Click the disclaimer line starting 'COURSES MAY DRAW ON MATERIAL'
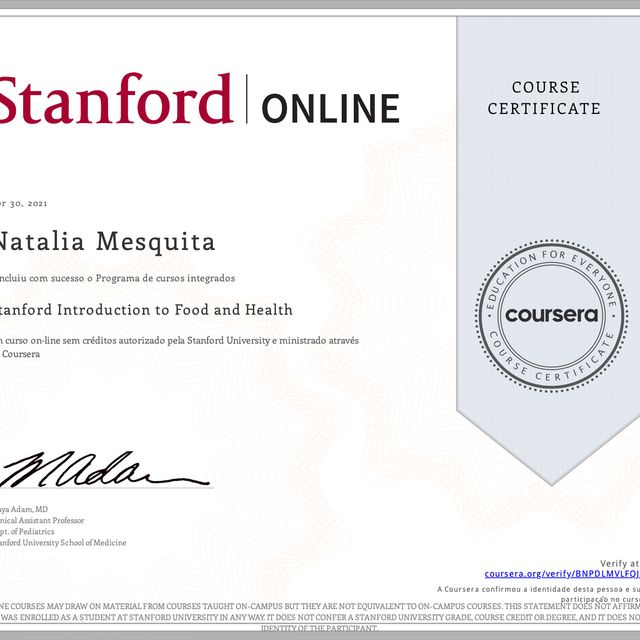Screen dimensions: 640x640 click(320, 606)
